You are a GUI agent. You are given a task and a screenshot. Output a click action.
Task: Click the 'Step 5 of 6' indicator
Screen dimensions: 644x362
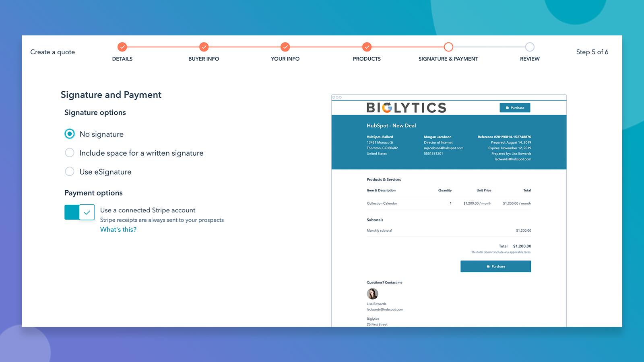pos(592,52)
